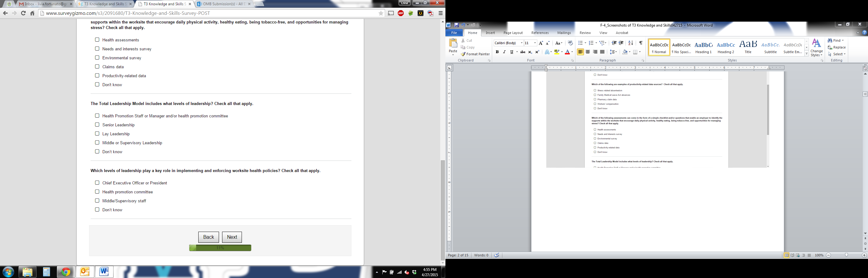Viewport: 868px width, 278px height.
Task: Expand bullets list dropdown arrow
Action: click(585, 43)
